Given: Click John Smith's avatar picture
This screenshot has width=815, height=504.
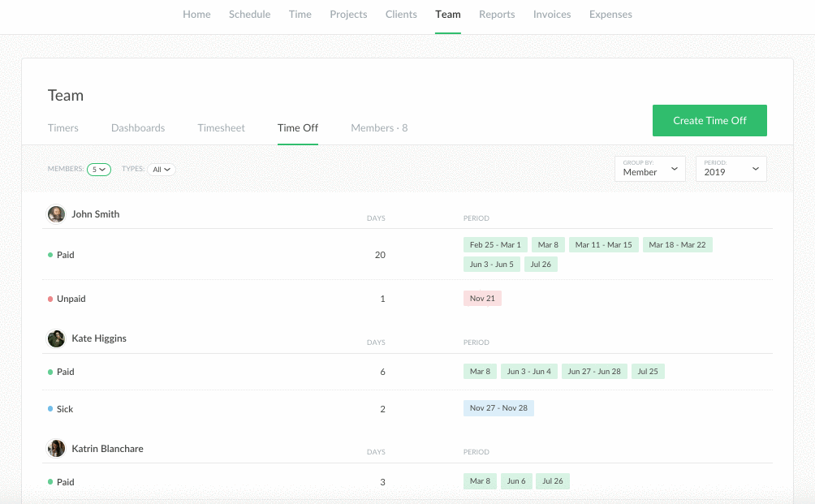Looking at the screenshot, I should 56,214.
